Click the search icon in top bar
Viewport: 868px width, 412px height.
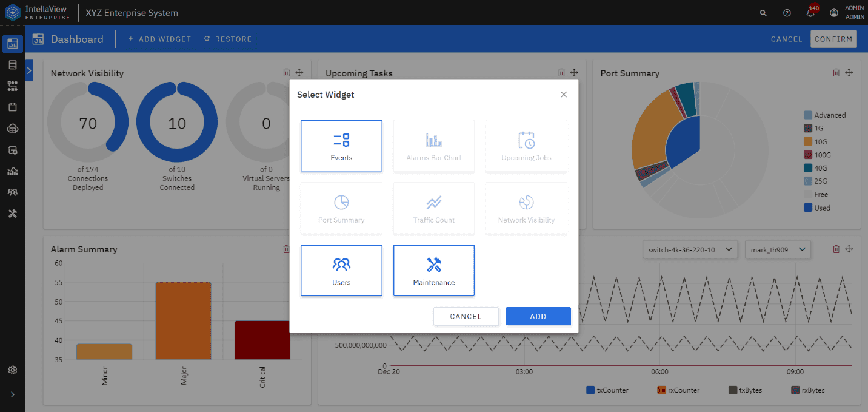click(x=763, y=13)
